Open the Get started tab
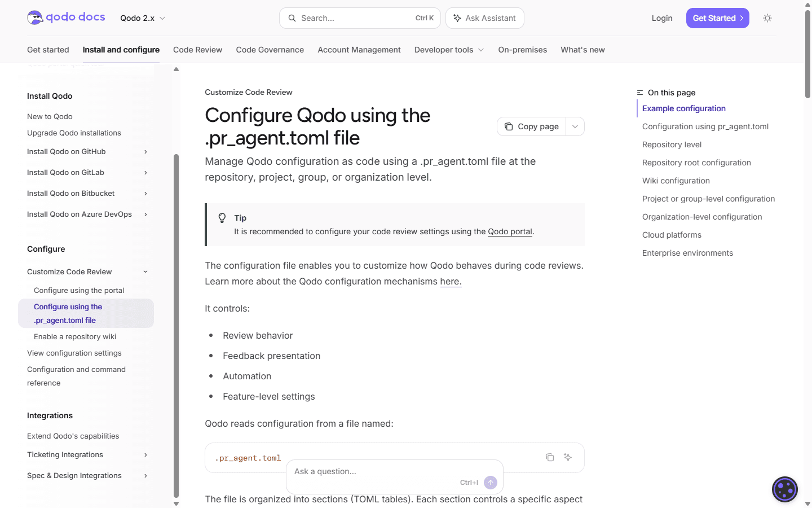This screenshot has height=508, width=812. [x=48, y=50]
